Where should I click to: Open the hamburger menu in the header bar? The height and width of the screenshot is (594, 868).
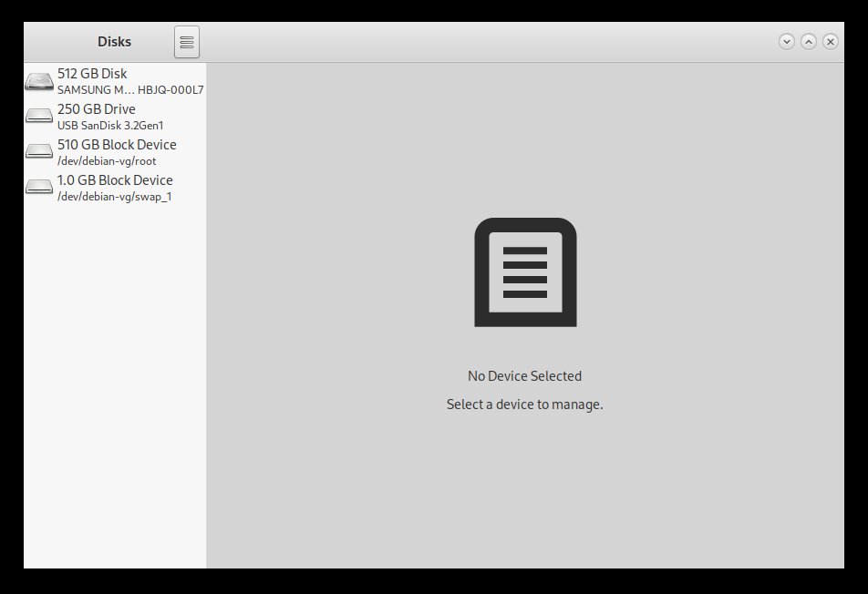(186, 41)
